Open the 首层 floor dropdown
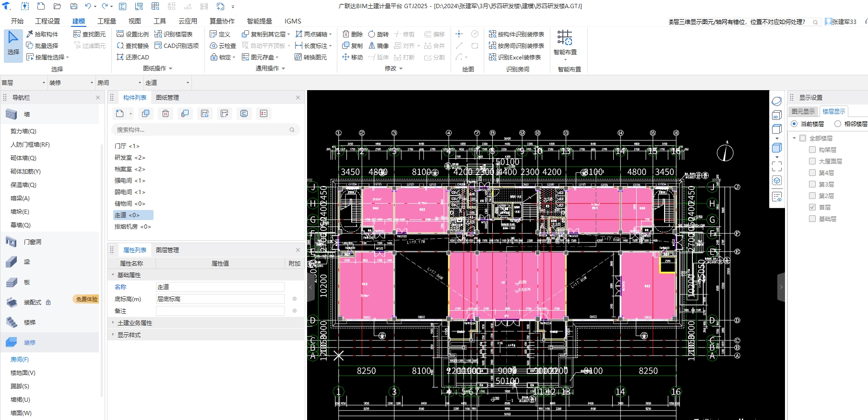The width and height of the screenshot is (868, 420). click(24, 82)
